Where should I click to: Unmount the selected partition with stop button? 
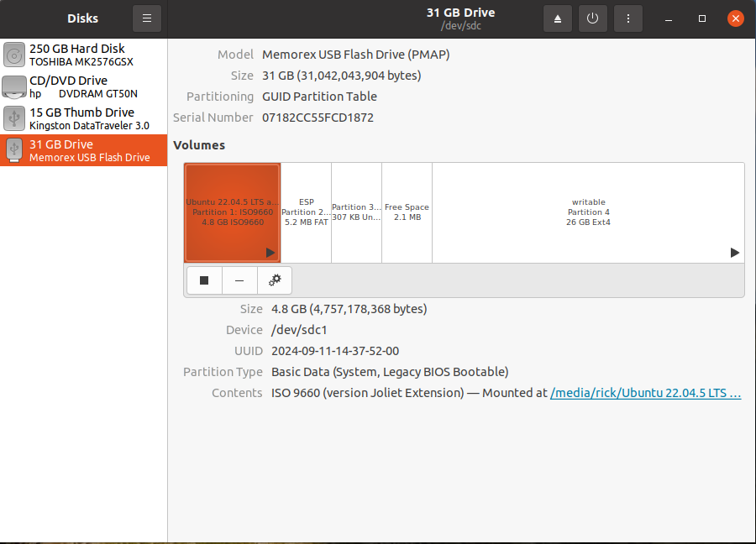coord(204,280)
